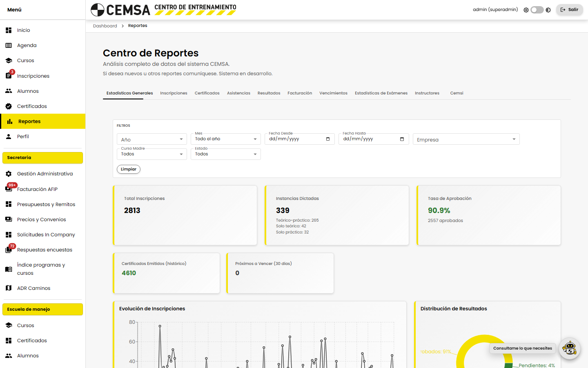
Task: Expand the Empresa dropdown
Action: coord(466,139)
